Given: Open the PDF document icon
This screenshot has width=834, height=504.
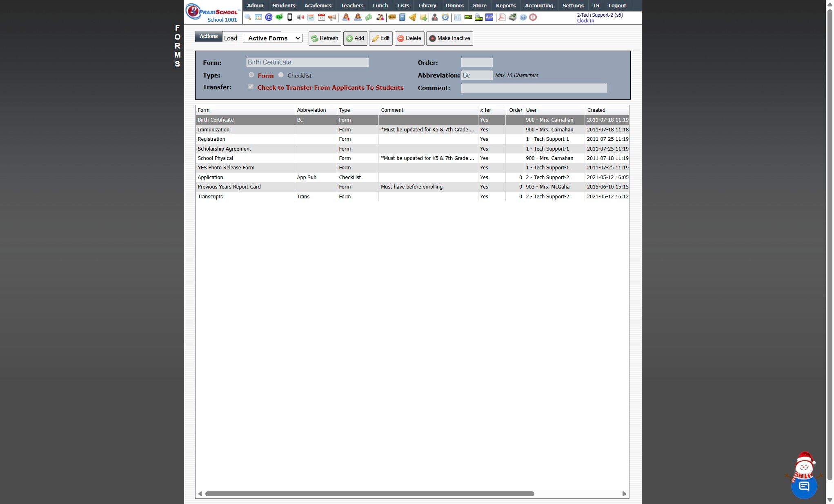Looking at the screenshot, I should (x=502, y=17).
